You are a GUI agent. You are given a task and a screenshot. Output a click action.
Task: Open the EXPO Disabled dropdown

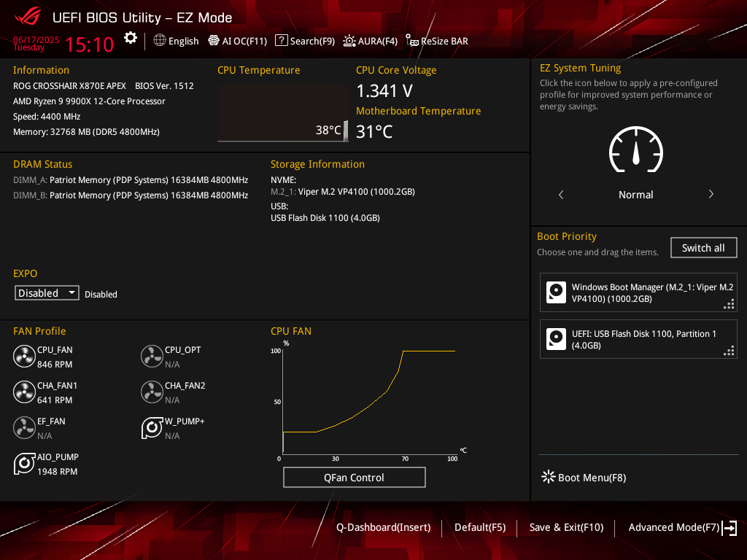pyautogui.click(x=47, y=293)
